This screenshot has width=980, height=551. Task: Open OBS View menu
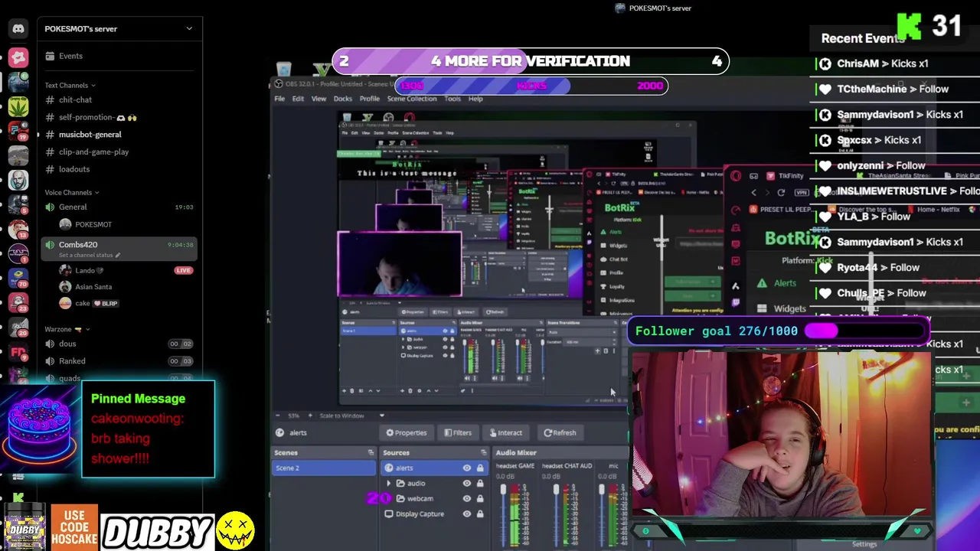(318, 99)
